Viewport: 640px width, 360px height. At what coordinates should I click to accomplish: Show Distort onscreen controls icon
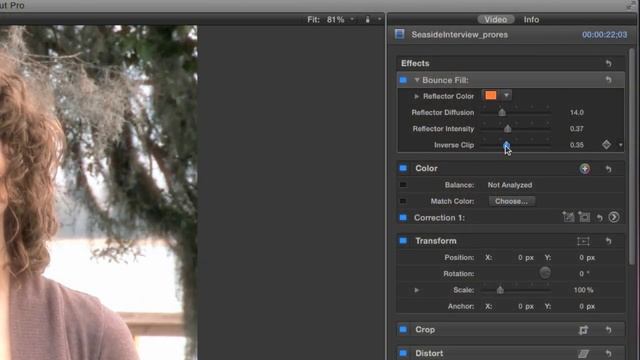[x=583, y=353]
